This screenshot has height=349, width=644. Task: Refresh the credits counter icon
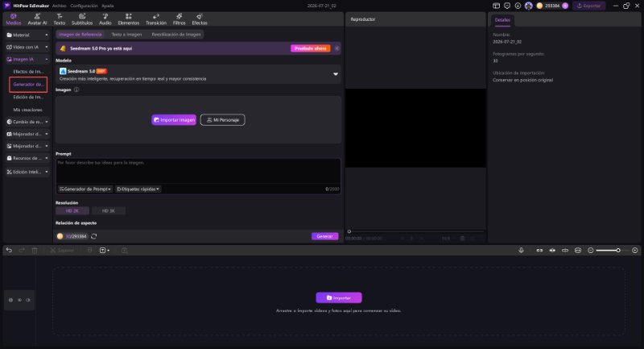(93, 236)
